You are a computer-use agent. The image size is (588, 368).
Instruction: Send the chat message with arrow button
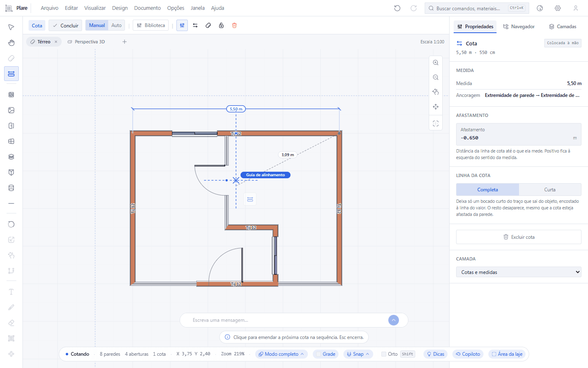(x=394, y=320)
